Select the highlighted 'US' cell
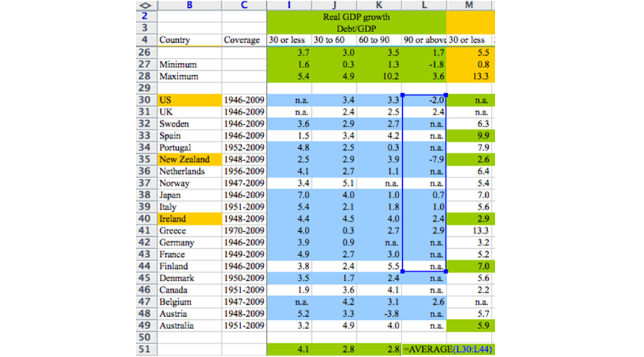The image size is (644, 357). pos(190,100)
